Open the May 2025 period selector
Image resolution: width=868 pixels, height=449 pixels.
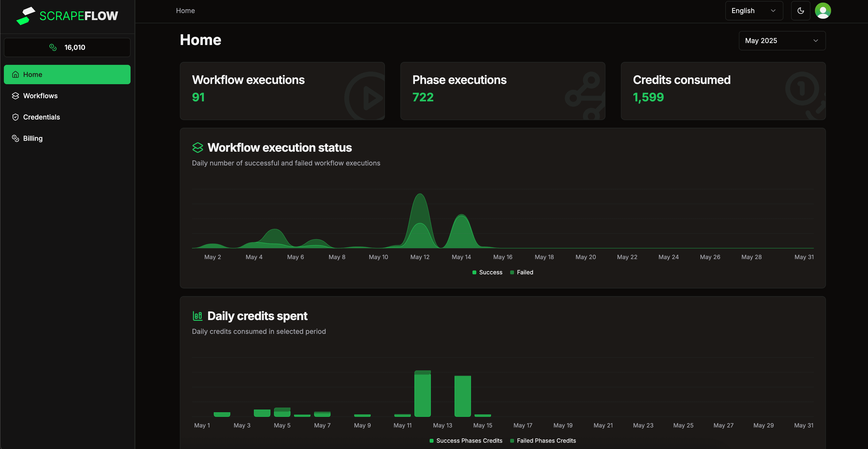coord(782,40)
